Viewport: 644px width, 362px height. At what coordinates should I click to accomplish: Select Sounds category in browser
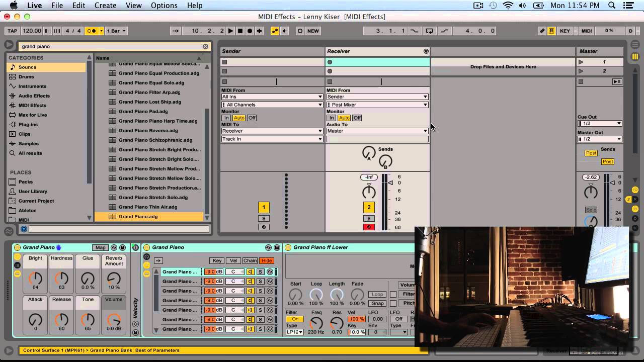pos(47,67)
